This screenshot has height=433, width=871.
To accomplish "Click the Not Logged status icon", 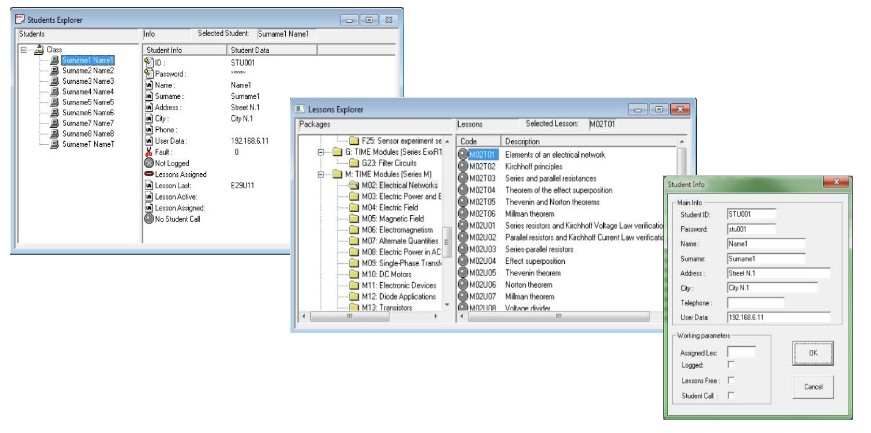I will pos(149,164).
